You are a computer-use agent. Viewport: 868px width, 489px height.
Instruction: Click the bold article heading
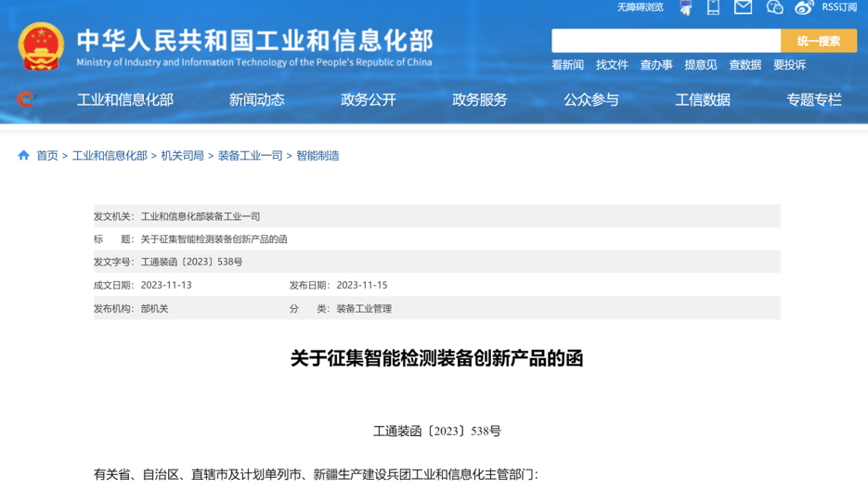[x=436, y=358]
